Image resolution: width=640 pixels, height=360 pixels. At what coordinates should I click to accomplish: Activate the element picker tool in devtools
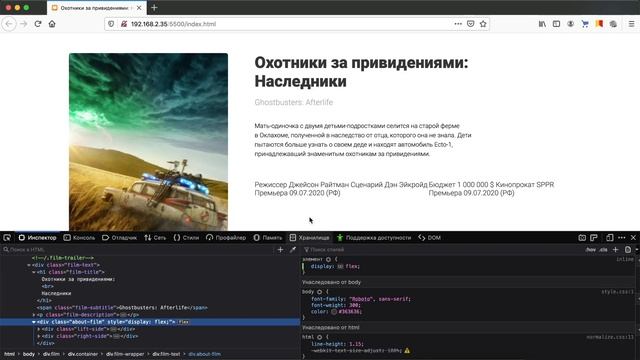click(x=7, y=238)
